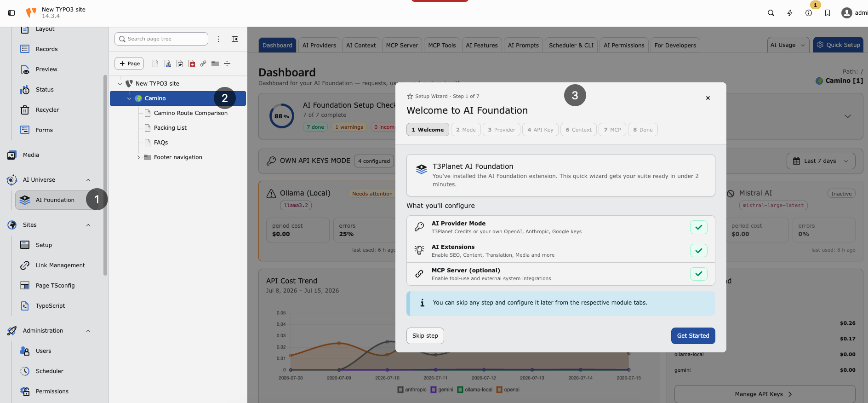Toggle the module menu sidebar icon
868x403 pixels.
[11, 13]
